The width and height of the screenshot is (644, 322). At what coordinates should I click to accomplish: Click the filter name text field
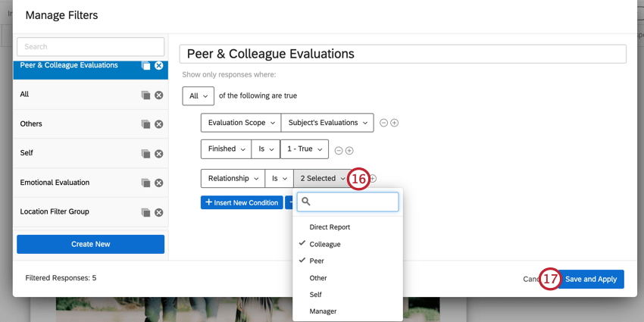coord(402,54)
